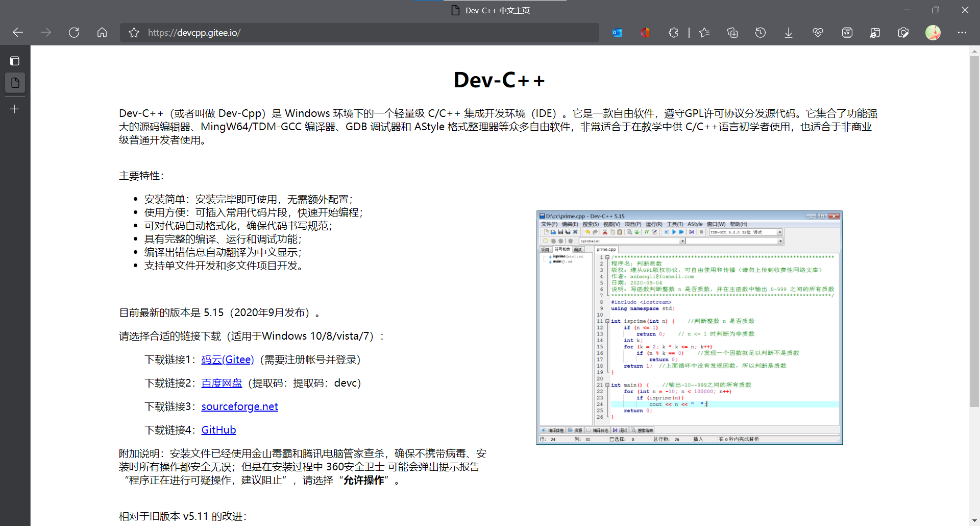Reload the Dev-C++ page

(x=74, y=33)
